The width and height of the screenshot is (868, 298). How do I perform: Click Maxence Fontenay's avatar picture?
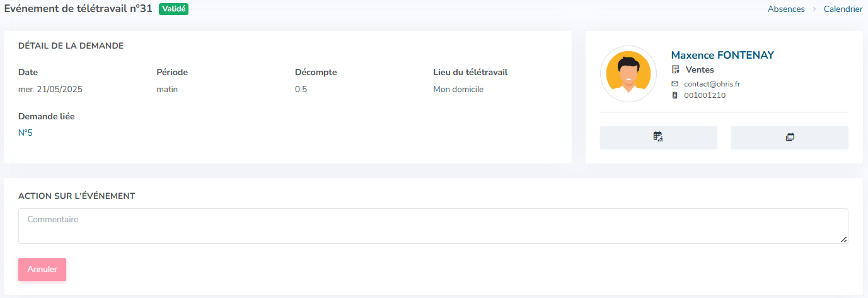pos(628,74)
